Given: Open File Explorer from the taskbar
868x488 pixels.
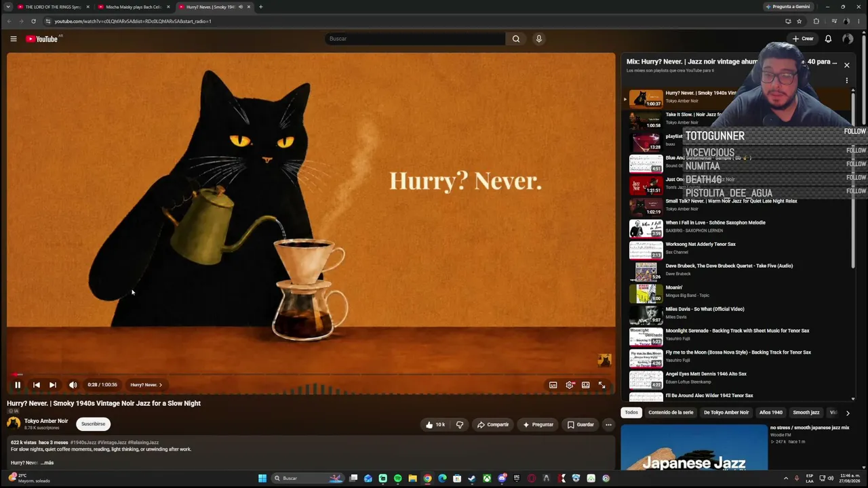Looking at the screenshot, I should click(x=412, y=479).
